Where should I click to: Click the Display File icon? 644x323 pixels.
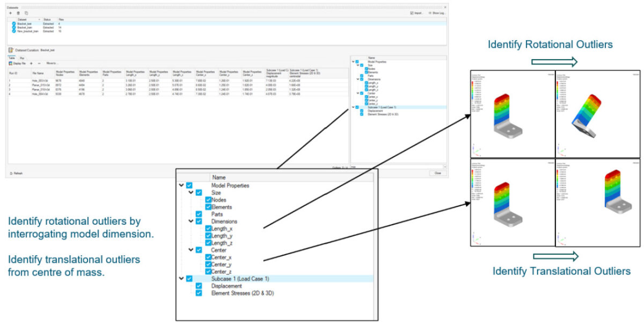click(11, 63)
